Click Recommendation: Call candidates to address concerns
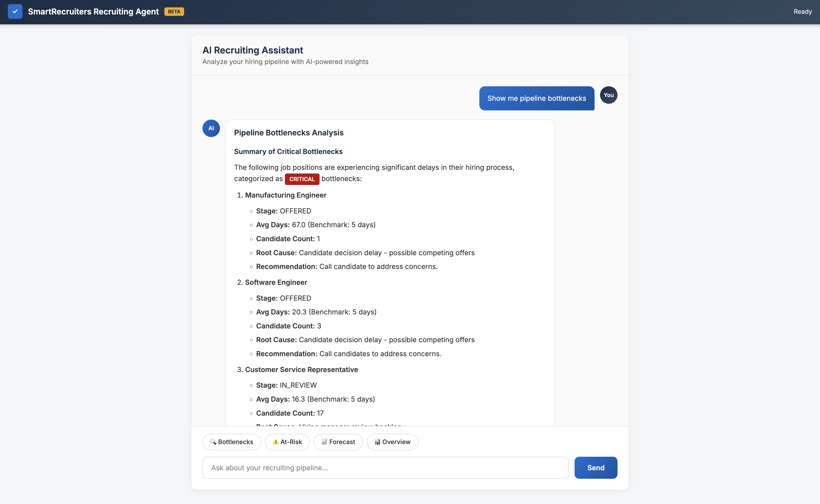The height and width of the screenshot is (504, 820). (x=349, y=354)
